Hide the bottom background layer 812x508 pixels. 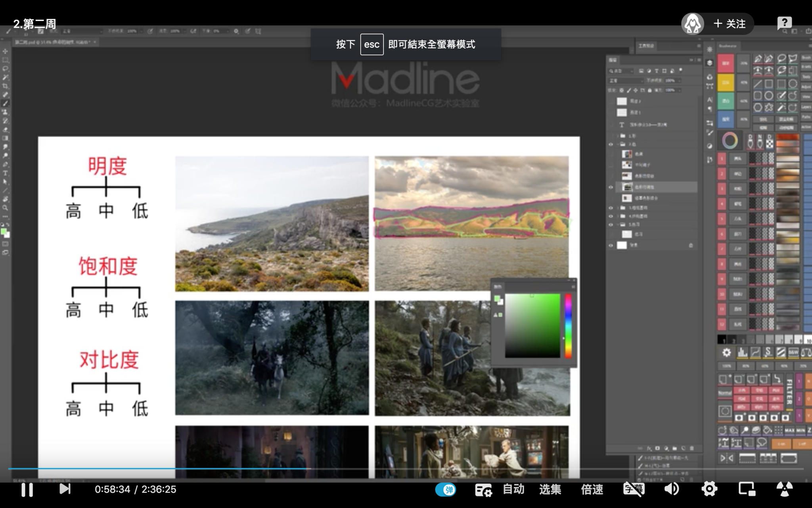click(611, 245)
